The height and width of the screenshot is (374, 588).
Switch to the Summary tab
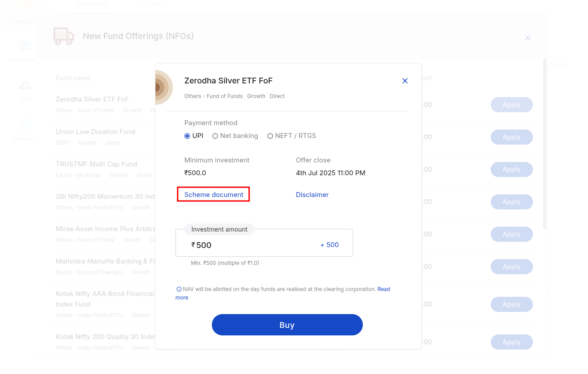[92, 4]
